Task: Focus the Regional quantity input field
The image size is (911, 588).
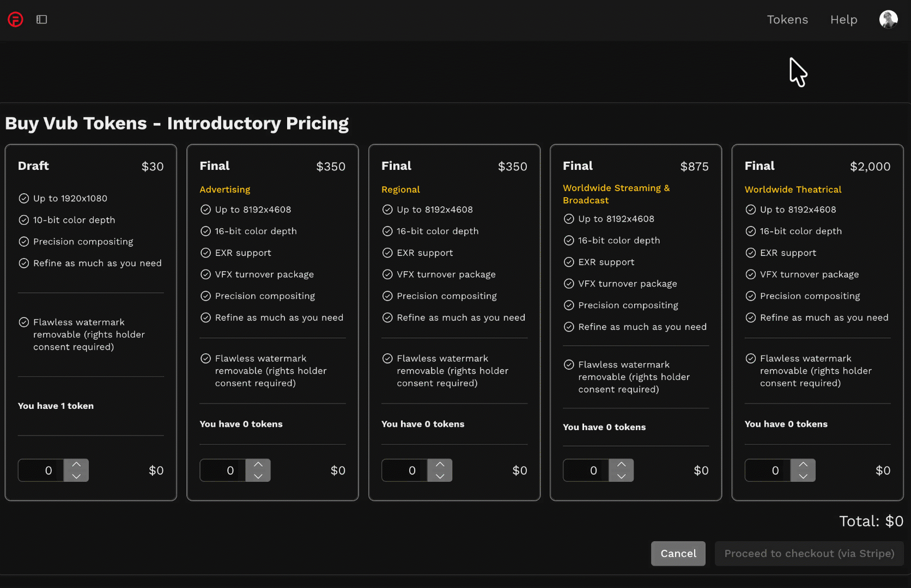Action: point(405,470)
